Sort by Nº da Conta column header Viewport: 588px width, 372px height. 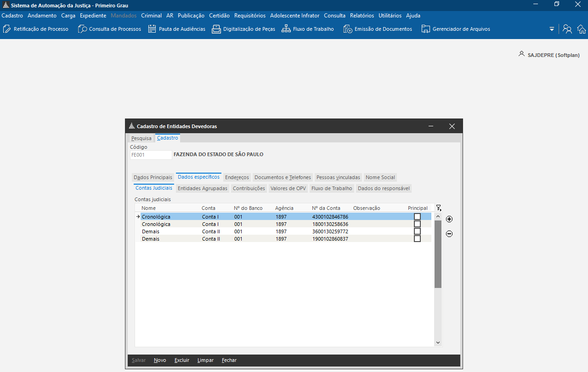tap(326, 208)
